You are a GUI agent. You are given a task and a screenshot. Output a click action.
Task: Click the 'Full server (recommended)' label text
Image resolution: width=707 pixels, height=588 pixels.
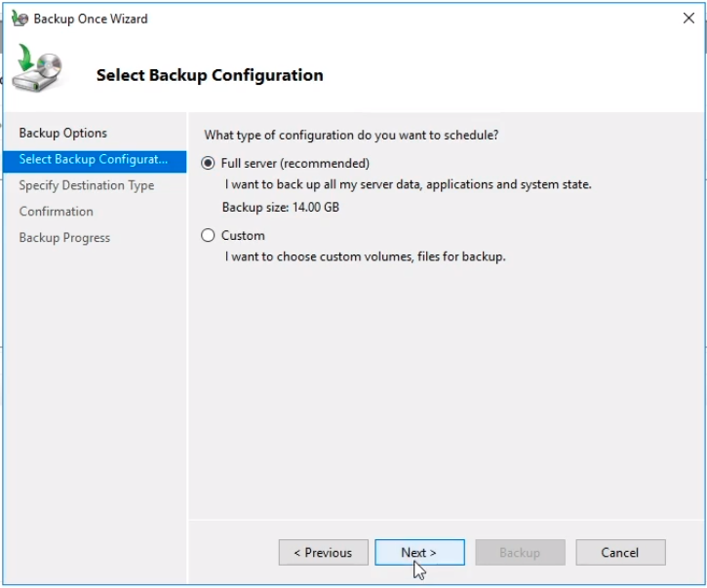(295, 163)
